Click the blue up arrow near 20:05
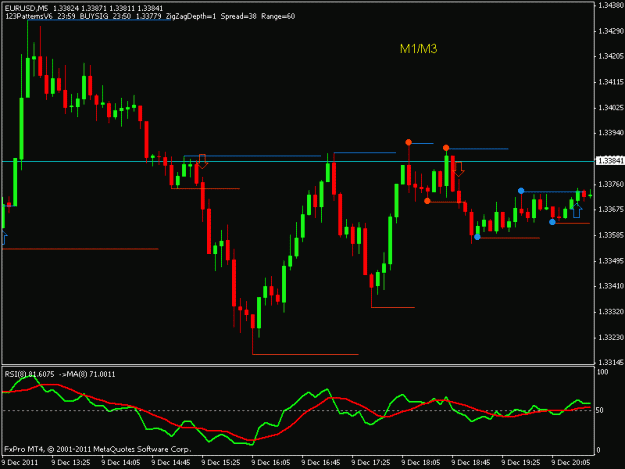 577,210
